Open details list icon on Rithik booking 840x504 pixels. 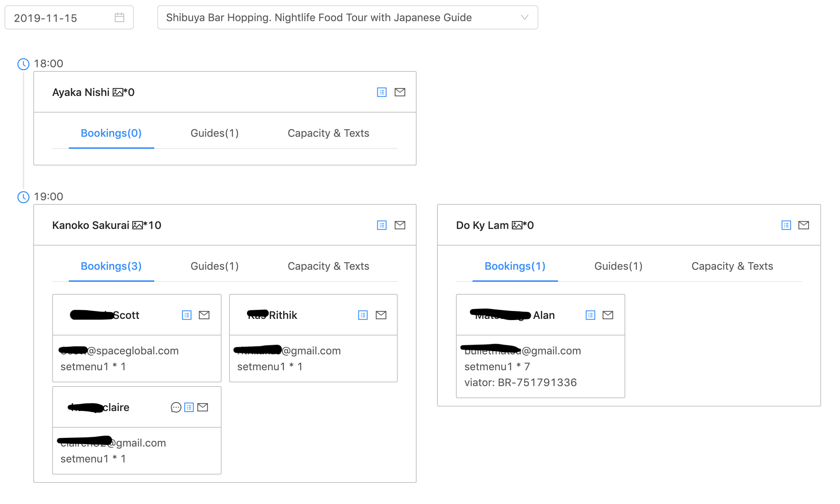coord(363,315)
